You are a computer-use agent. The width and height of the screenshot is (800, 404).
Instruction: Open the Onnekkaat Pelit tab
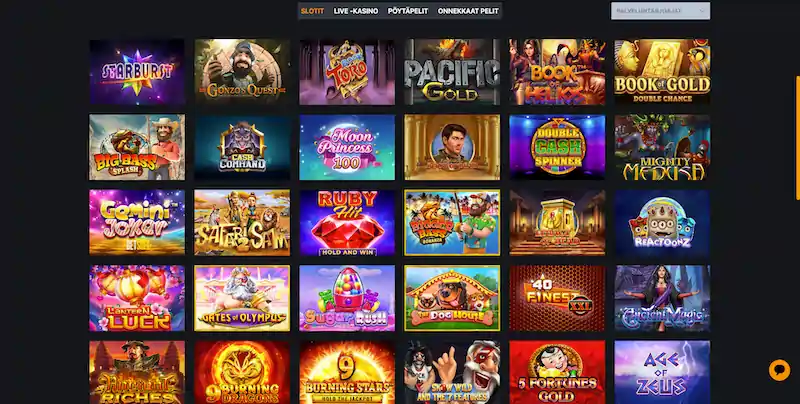[x=468, y=11]
